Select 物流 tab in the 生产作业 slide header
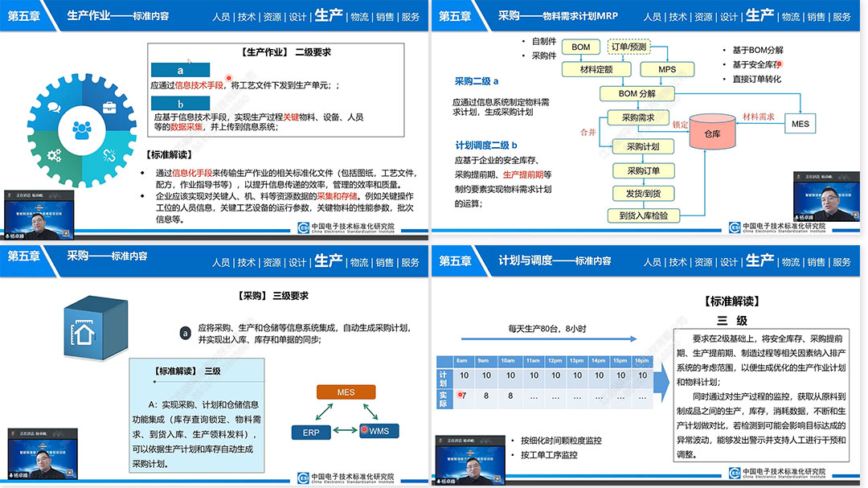 [x=359, y=16]
